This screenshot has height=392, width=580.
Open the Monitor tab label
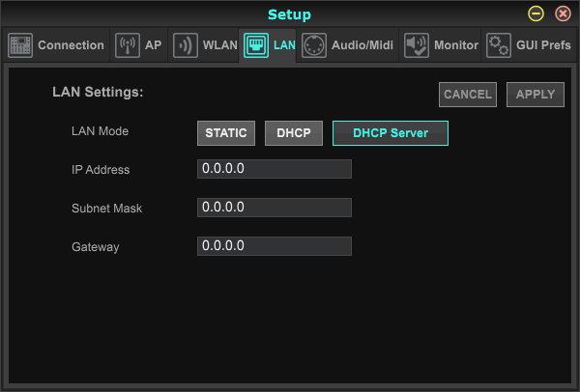(x=456, y=45)
